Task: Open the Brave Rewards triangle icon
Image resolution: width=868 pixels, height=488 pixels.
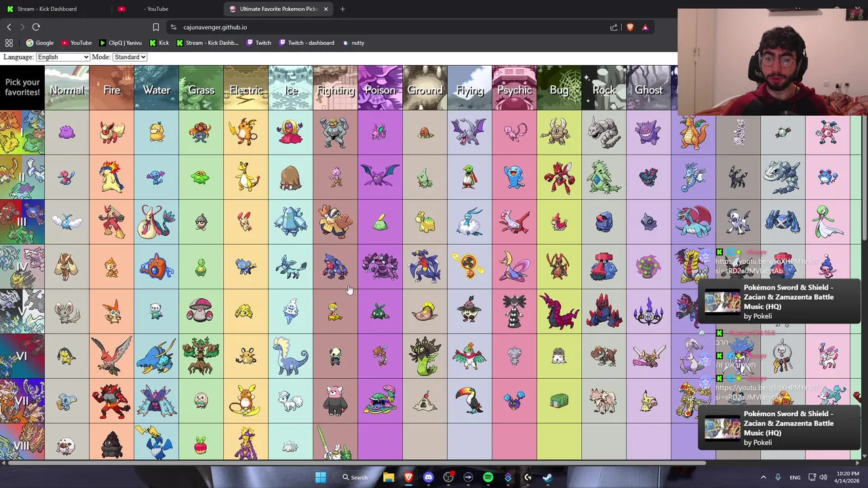Action: click(645, 27)
